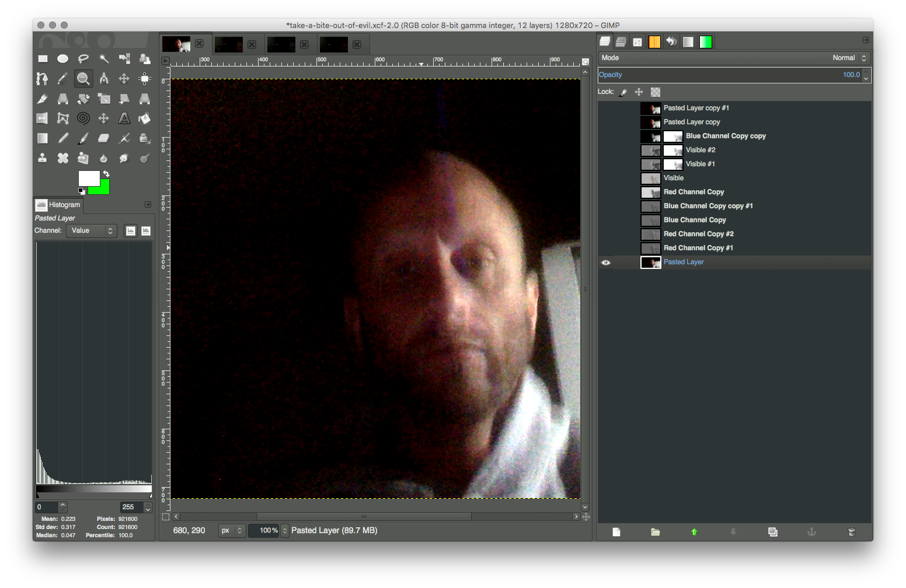
Task: Choose the Text tool
Action: [124, 118]
